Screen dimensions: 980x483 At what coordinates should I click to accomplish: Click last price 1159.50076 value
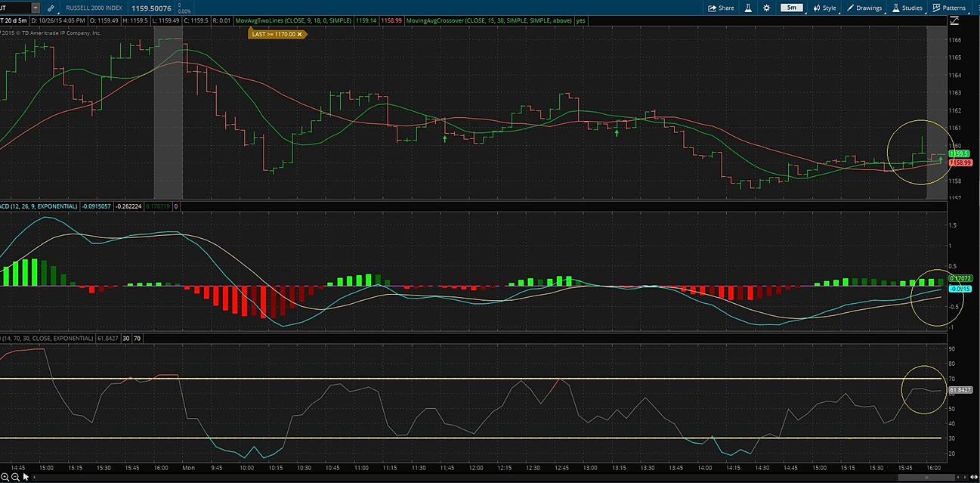152,8
